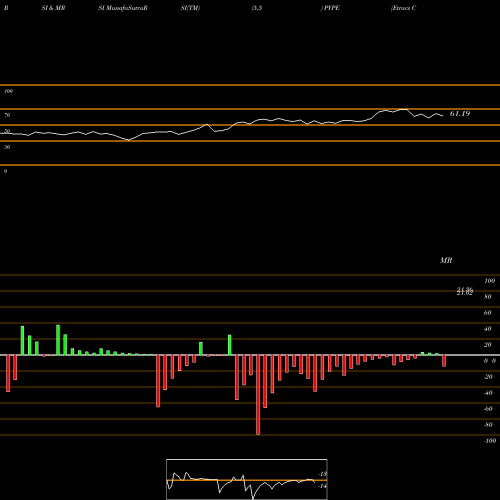Open the mini overview chart thumbnail

point(247,479)
